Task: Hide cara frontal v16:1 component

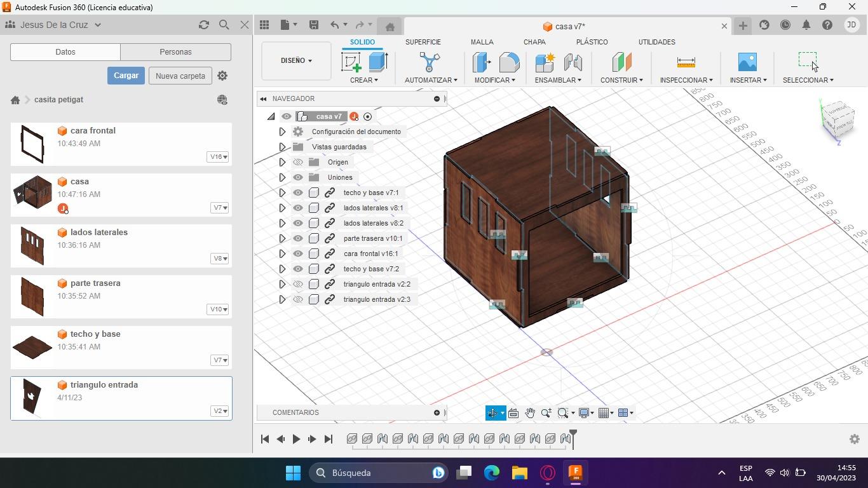Action: 297,254
